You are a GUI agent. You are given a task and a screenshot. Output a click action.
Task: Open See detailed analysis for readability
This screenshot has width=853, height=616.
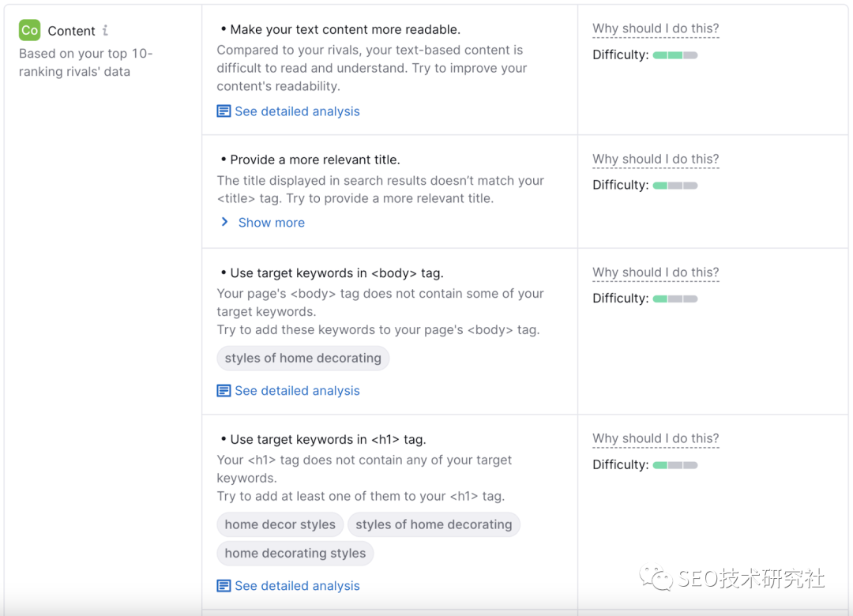click(x=297, y=111)
